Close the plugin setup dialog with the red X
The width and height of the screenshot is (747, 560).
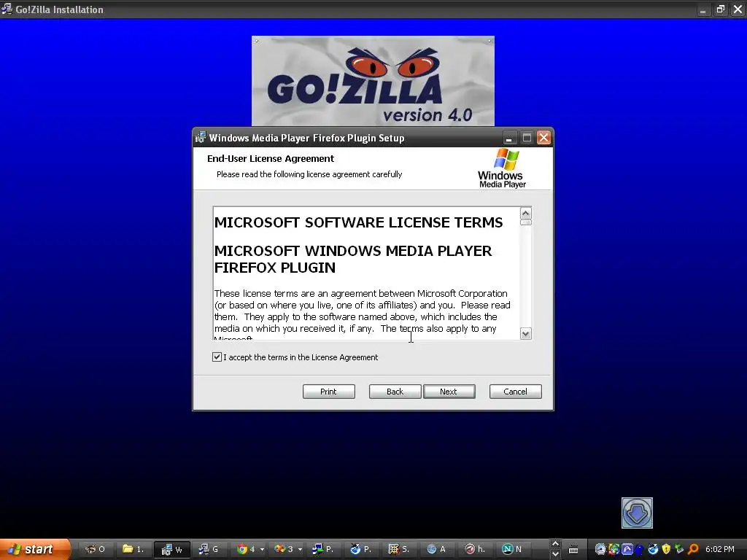pyautogui.click(x=543, y=138)
